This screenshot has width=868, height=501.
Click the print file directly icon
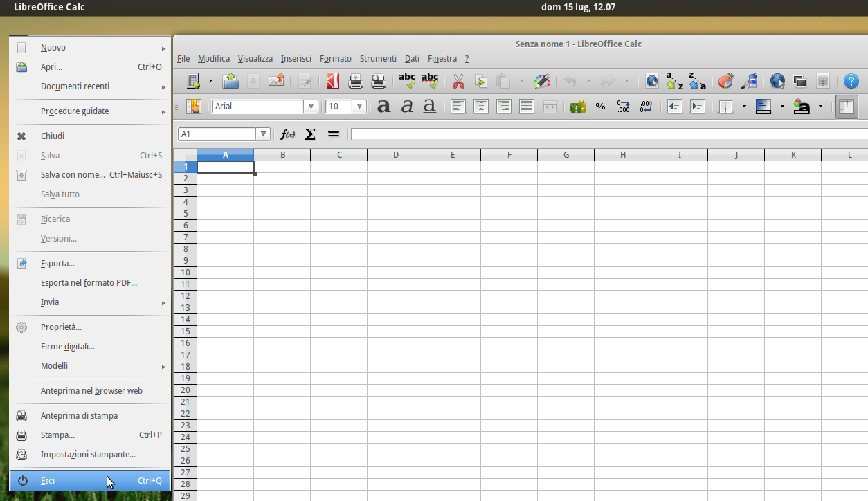click(356, 81)
